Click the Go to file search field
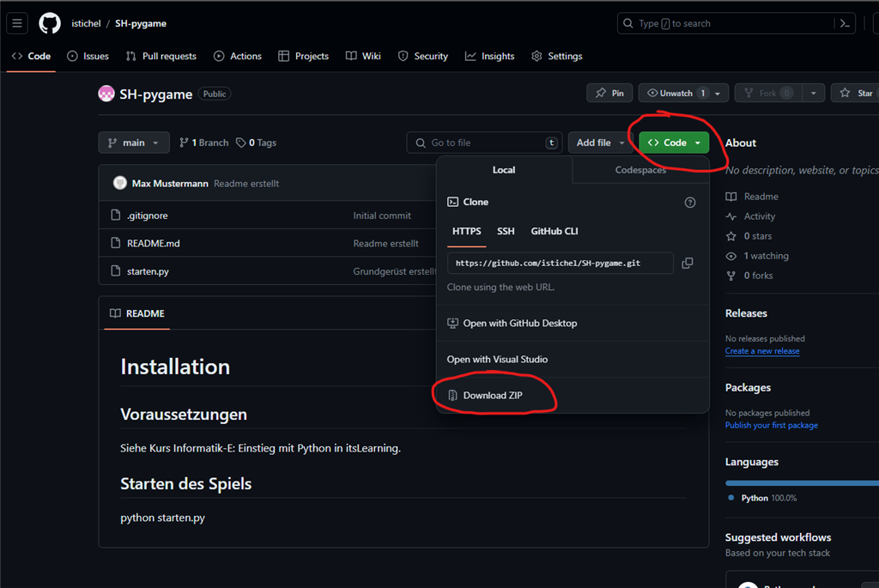The width and height of the screenshot is (879, 588). coord(485,142)
